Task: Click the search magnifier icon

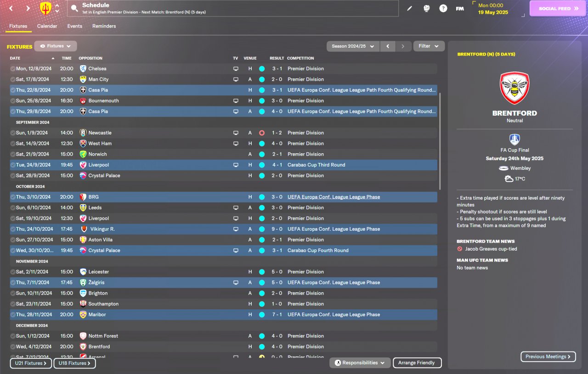Action: (x=74, y=8)
